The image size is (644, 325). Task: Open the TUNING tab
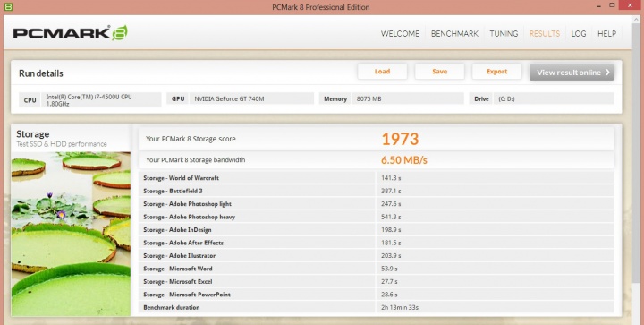pyautogui.click(x=504, y=34)
